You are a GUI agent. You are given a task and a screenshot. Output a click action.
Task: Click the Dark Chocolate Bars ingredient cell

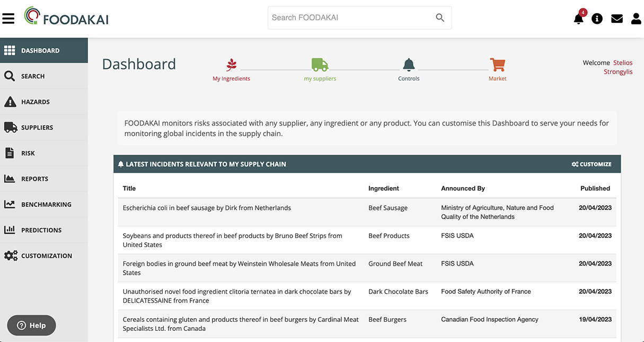(x=398, y=292)
